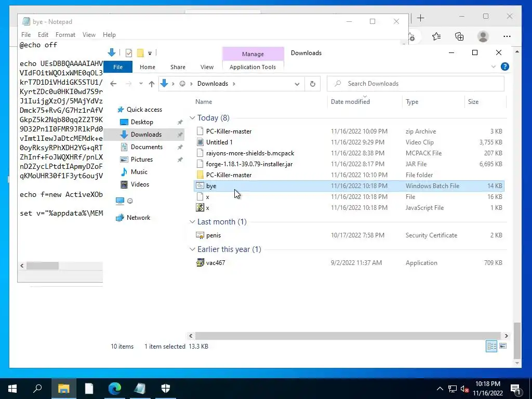Sort by the Date modified column header
This screenshot has width=532, height=399.
click(x=350, y=102)
